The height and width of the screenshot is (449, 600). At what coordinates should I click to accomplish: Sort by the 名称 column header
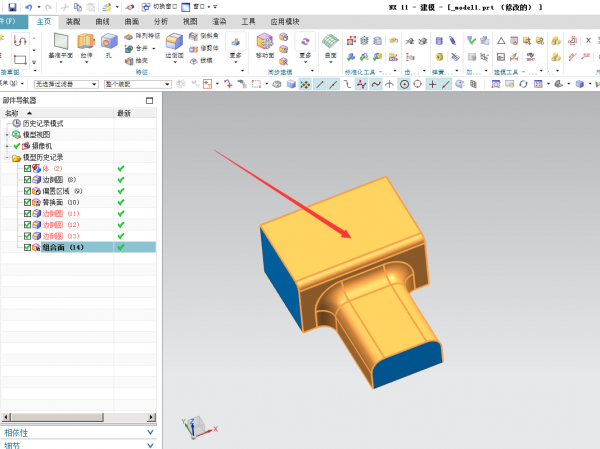pyautogui.click(x=57, y=113)
